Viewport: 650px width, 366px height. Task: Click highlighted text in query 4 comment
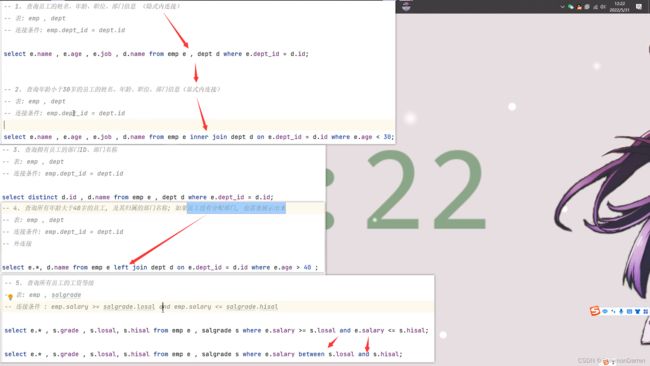[x=236, y=208]
